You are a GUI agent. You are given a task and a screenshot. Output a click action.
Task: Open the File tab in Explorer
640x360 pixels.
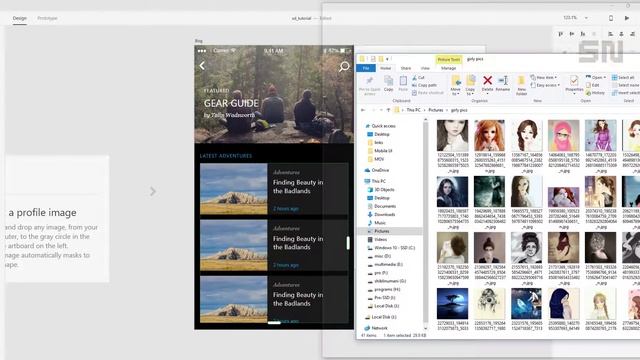pyautogui.click(x=366, y=68)
